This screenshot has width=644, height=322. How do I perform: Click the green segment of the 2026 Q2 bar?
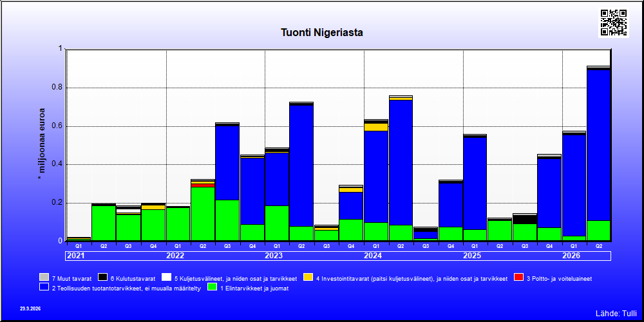[x=598, y=231]
